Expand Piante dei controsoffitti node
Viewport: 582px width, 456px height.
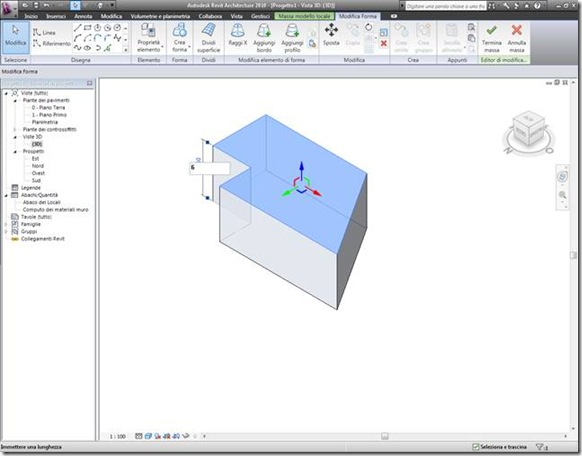coord(15,129)
